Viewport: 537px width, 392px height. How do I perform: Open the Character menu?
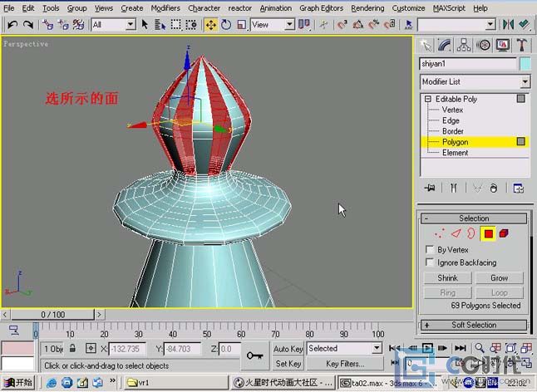coord(204,7)
